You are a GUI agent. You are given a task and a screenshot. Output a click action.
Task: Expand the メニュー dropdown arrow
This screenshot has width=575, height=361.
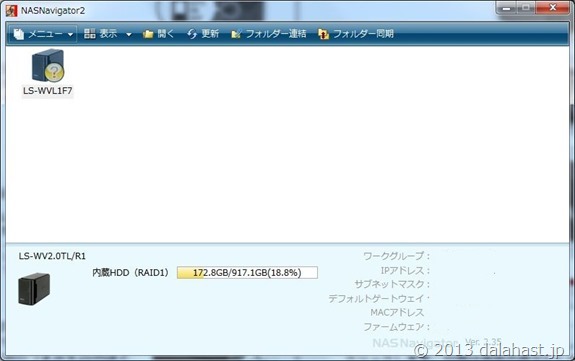(x=70, y=35)
